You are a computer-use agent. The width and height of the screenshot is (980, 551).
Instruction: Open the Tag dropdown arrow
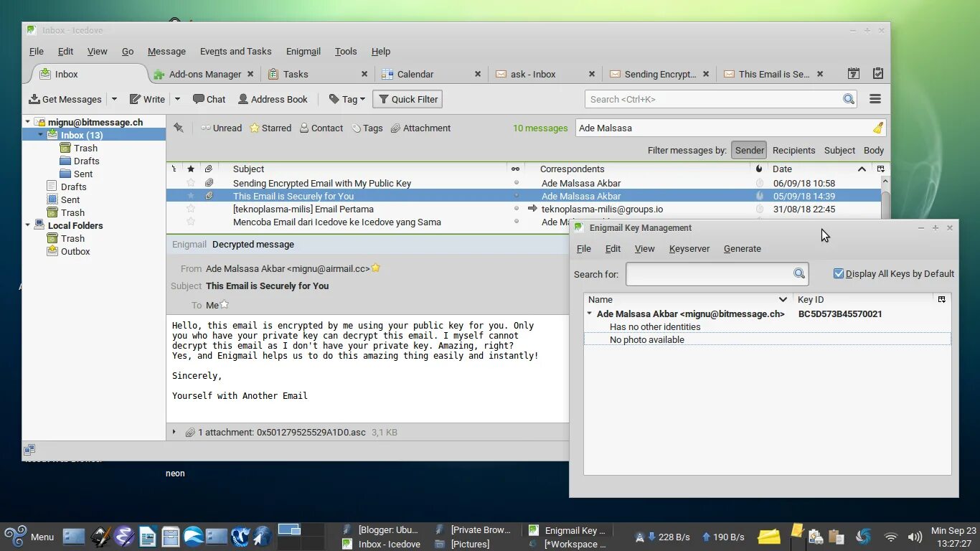[x=362, y=99]
